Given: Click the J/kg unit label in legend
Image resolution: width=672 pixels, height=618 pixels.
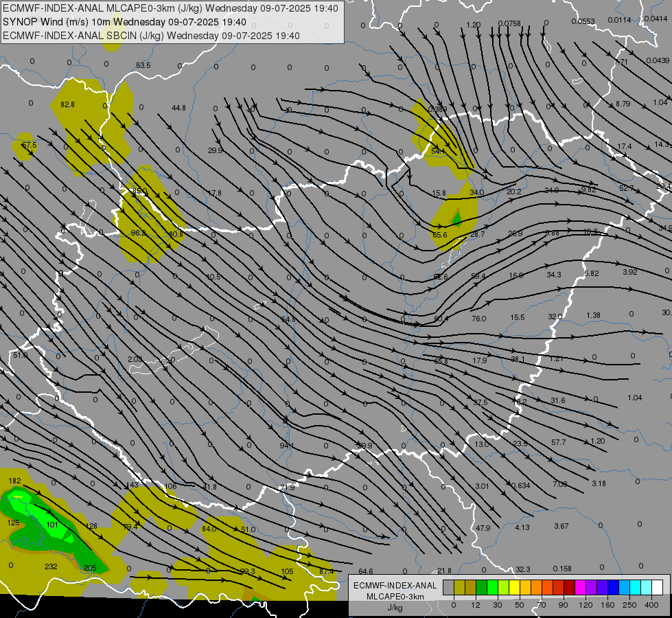Looking at the screenshot, I should pos(395,608).
